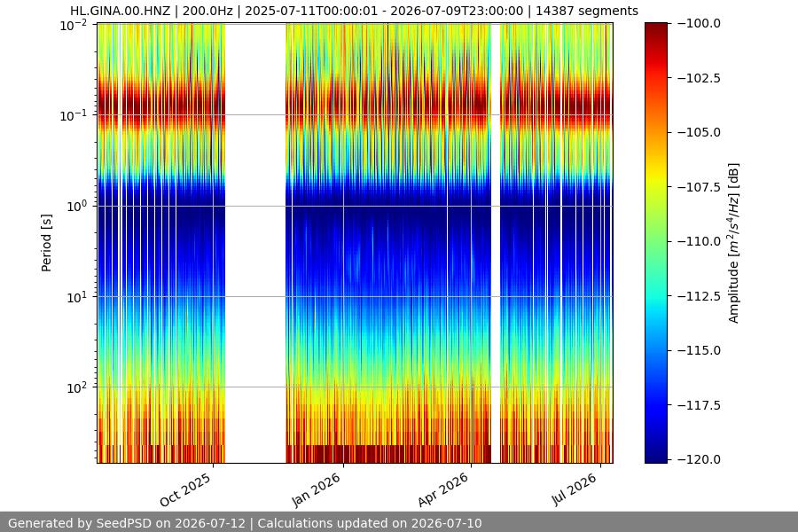Click the colorbar label -102.5
The height and width of the screenshot is (532, 798).
point(699,78)
